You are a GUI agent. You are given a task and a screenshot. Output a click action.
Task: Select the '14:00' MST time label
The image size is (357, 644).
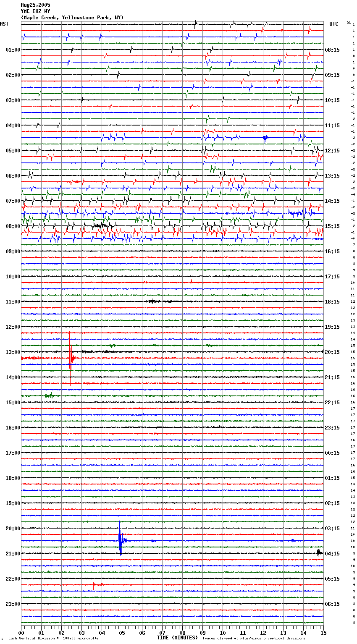click(13, 377)
